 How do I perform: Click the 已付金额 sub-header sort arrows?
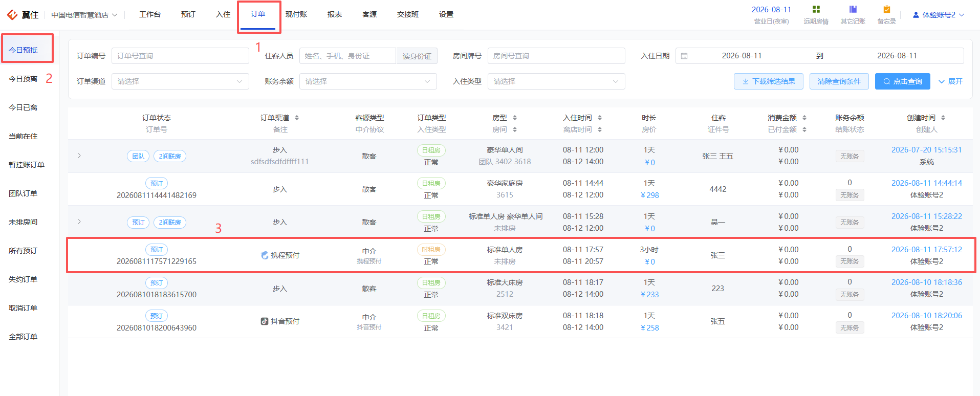[804, 129]
